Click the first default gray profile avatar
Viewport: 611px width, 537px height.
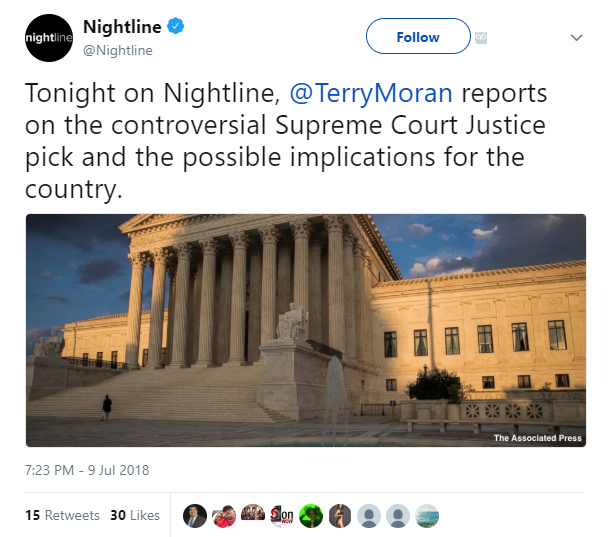tap(369, 516)
